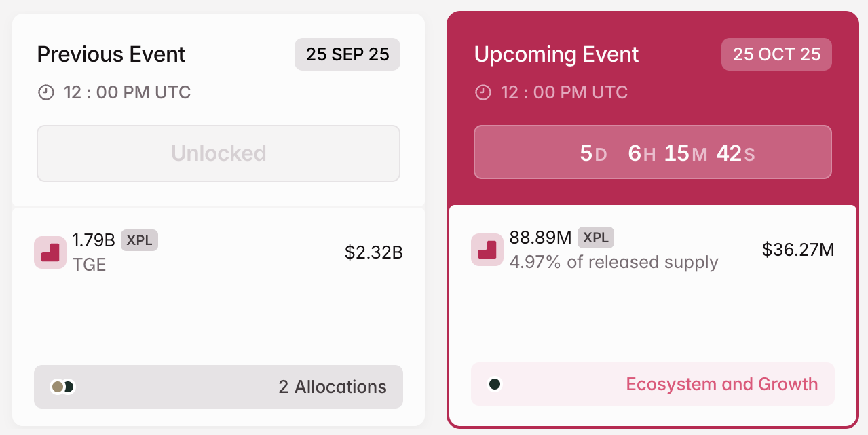Click the green dot beside Ecosystem and Growth
Viewport: 868px width, 435px height.
pos(496,383)
